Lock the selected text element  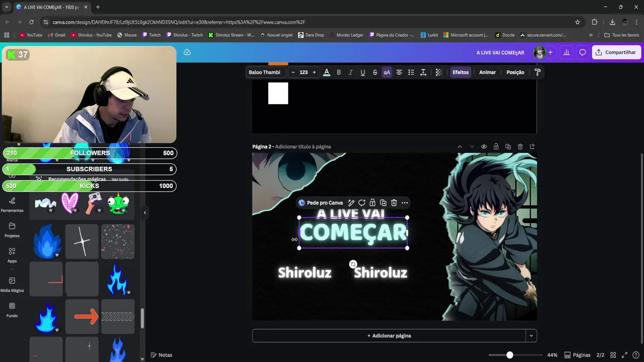(x=372, y=203)
